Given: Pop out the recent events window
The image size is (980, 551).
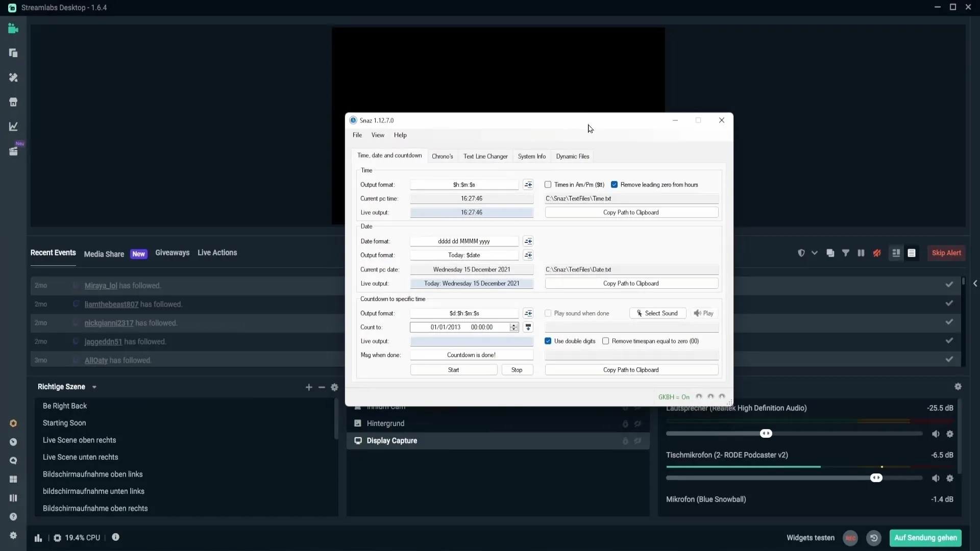Looking at the screenshot, I should [830, 253].
